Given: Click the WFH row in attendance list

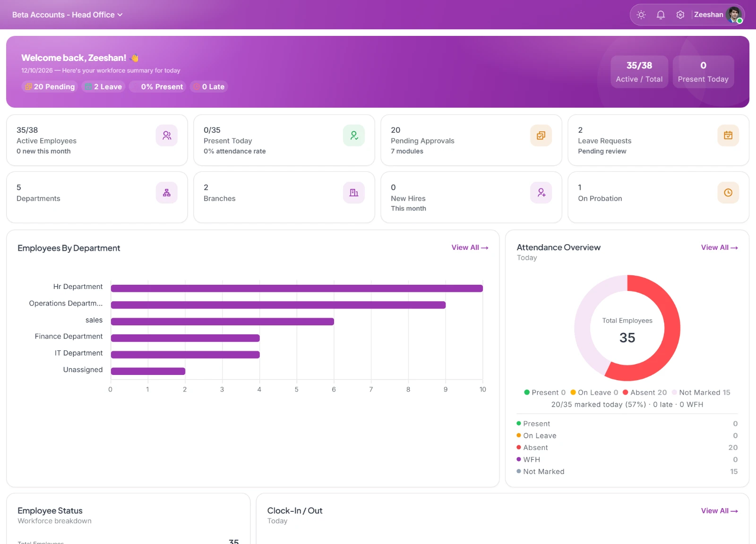Looking at the screenshot, I should tap(627, 459).
